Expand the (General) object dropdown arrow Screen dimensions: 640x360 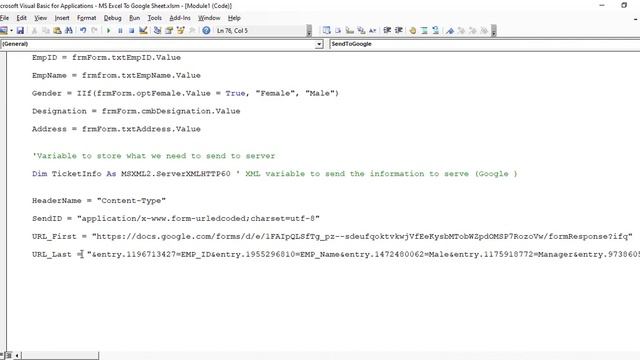coord(319,44)
